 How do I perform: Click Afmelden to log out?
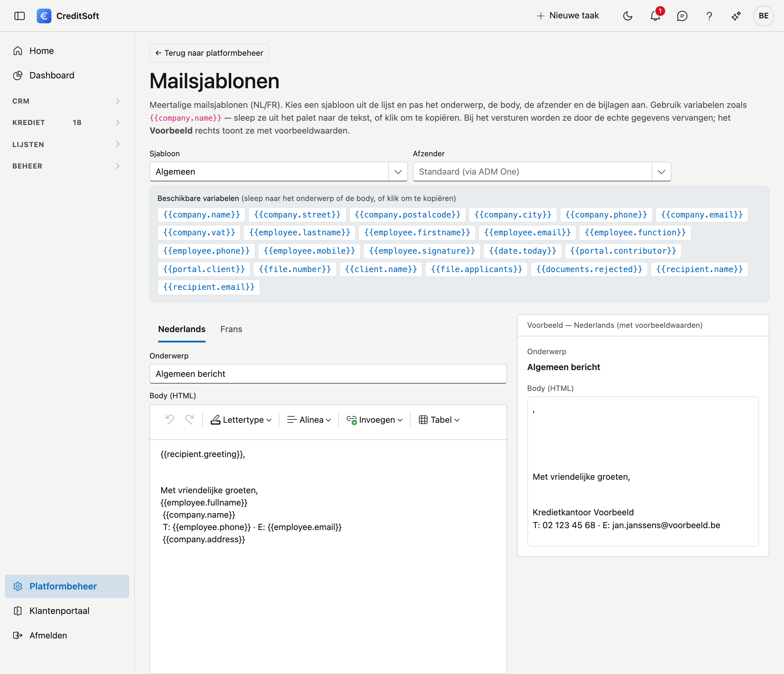[x=67, y=635]
